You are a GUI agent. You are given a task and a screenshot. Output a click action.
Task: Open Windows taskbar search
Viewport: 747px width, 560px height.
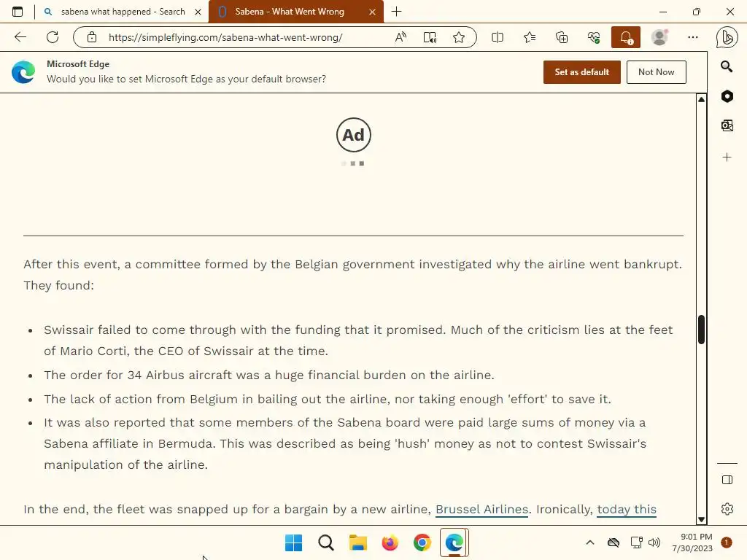pos(326,542)
